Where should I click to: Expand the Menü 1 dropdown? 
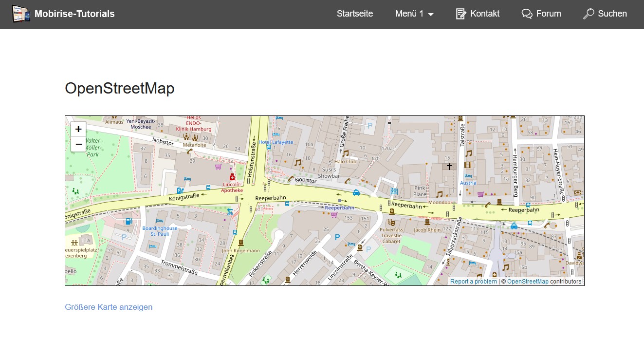click(x=414, y=14)
